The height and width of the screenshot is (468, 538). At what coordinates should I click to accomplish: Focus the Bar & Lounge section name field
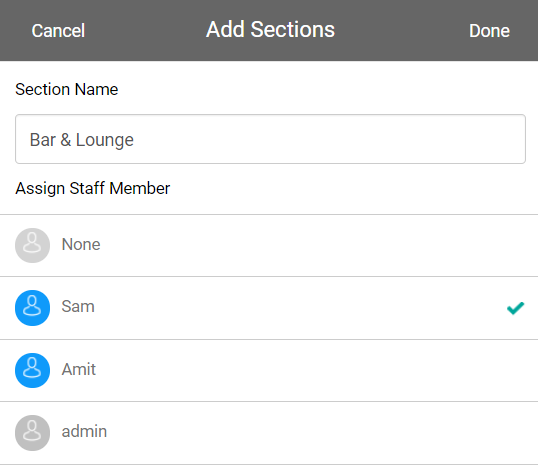[270, 139]
